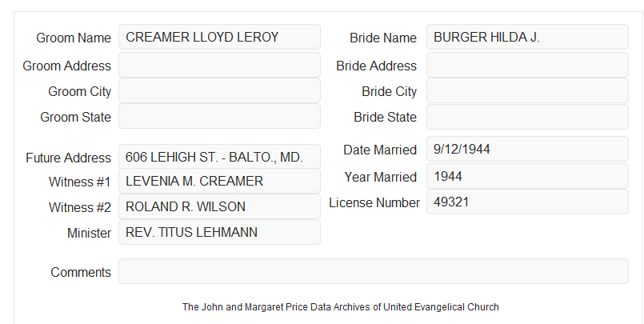Click the Groom Name field
The height and width of the screenshot is (324, 644).
pos(219,37)
